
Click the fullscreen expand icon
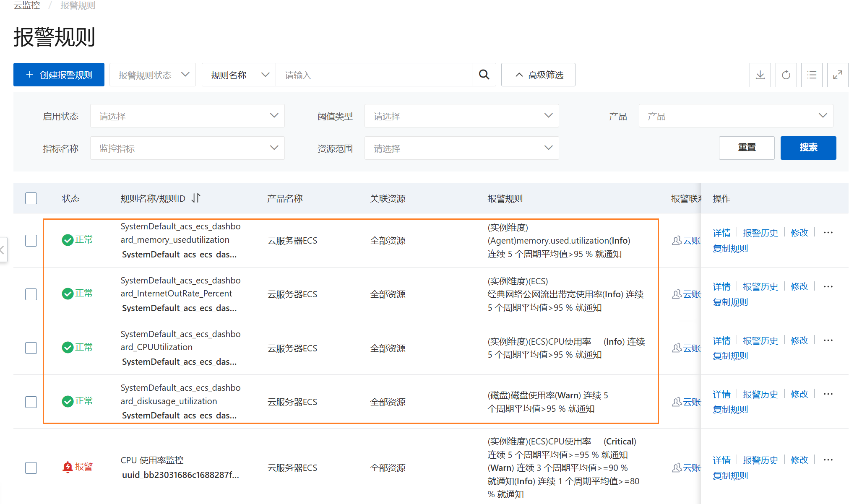837,75
